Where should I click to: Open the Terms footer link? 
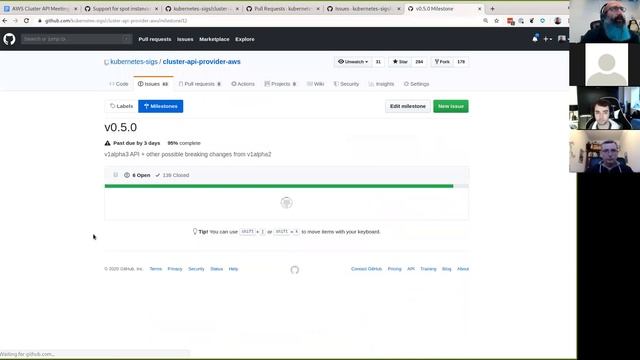(x=156, y=269)
